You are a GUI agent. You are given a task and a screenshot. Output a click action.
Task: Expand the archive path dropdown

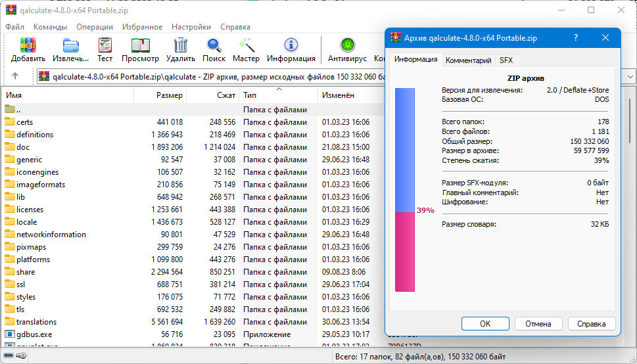(x=629, y=76)
